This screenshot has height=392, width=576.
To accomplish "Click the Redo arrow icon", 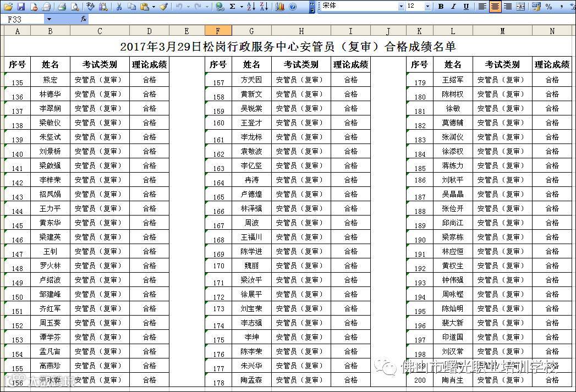I will point(198,6).
